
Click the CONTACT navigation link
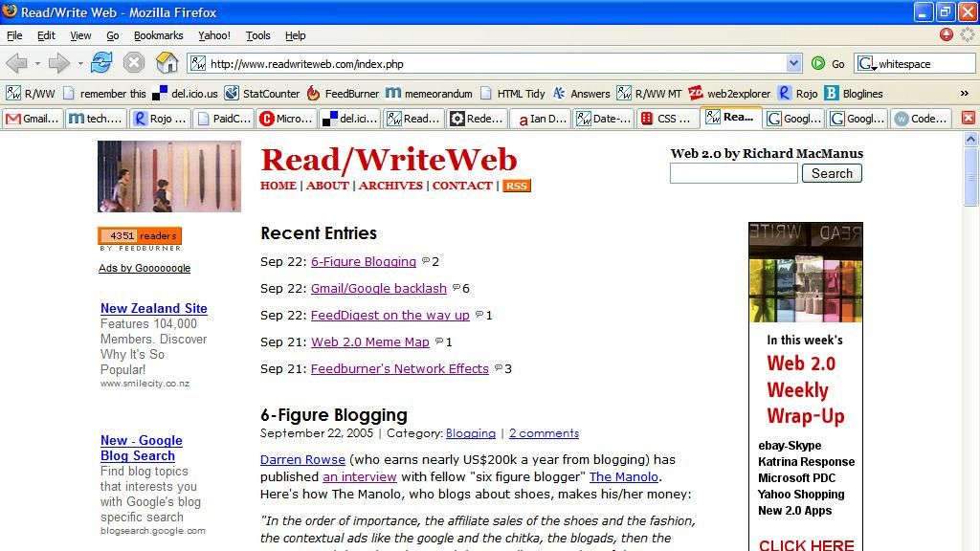462,186
